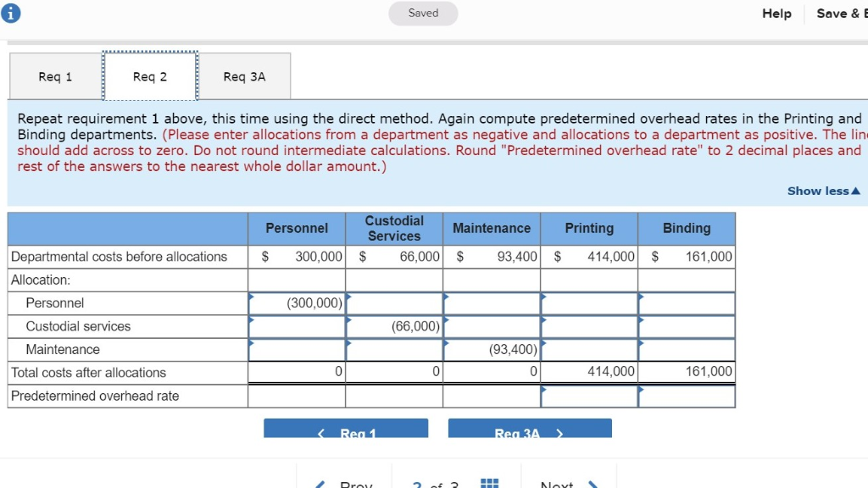The image size is (868, 488).
Task: Select Maintenance row Binding cell
Action: 687,350
